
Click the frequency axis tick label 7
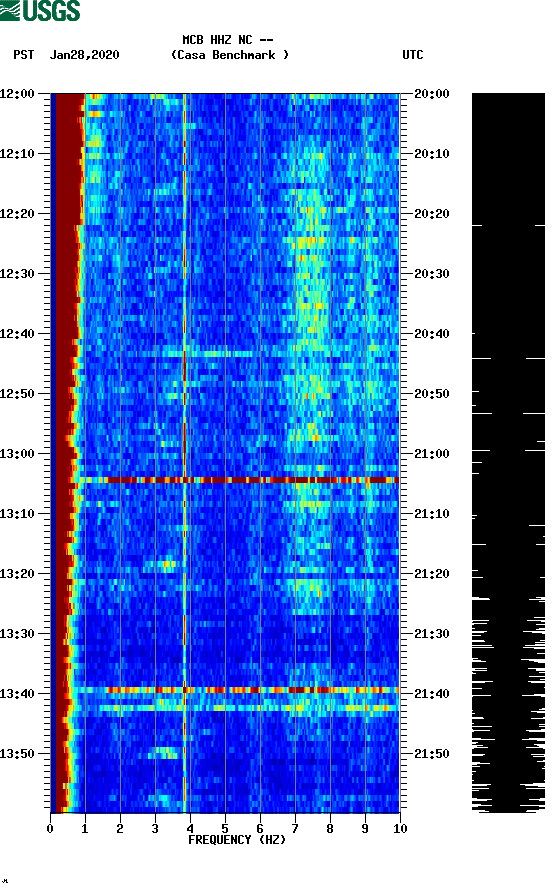pyautogui.click(x=295, y=829)
